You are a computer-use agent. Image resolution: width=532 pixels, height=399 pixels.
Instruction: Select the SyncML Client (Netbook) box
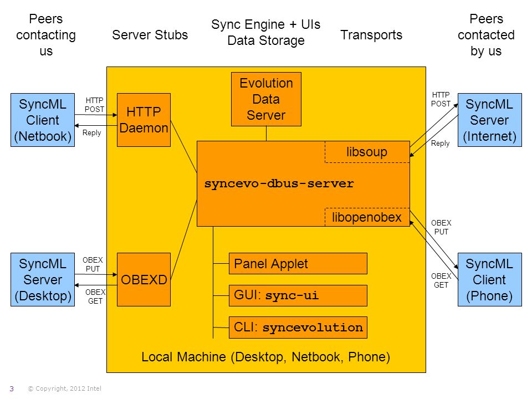pyautogui.click(x=43, y=120)
